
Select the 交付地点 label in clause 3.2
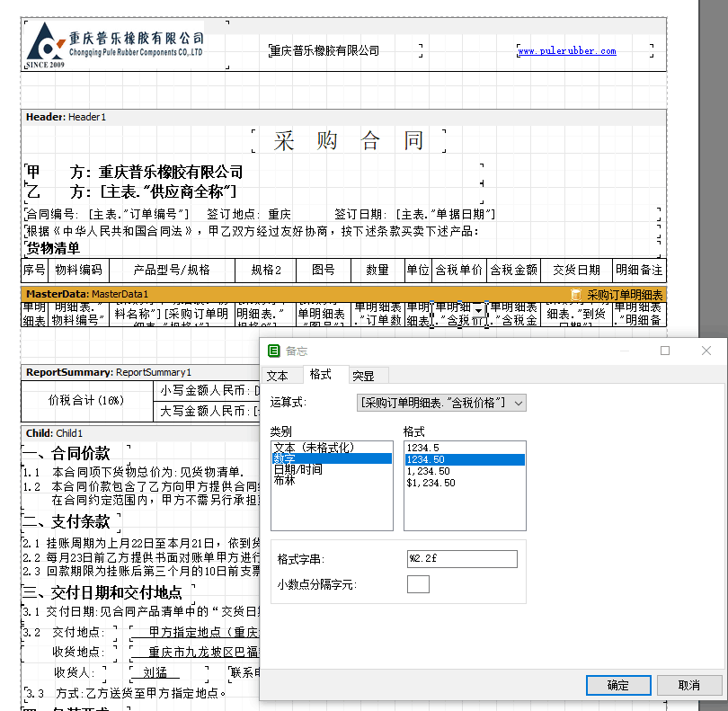[78, 633]
